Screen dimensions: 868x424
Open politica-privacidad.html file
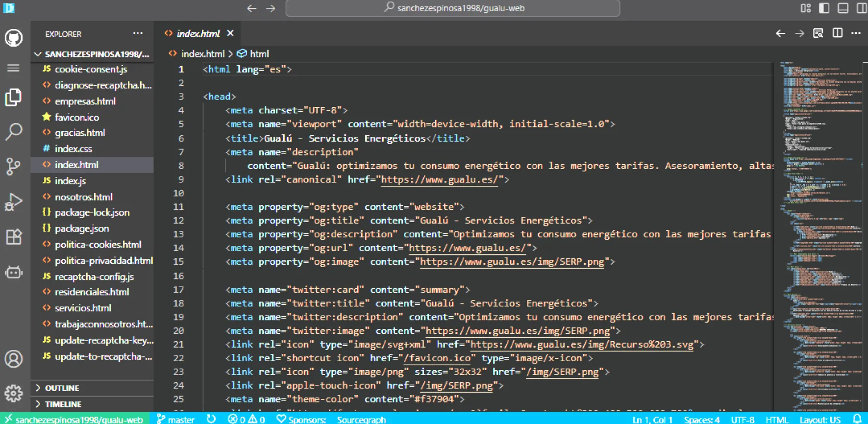[x=92, y=260]
